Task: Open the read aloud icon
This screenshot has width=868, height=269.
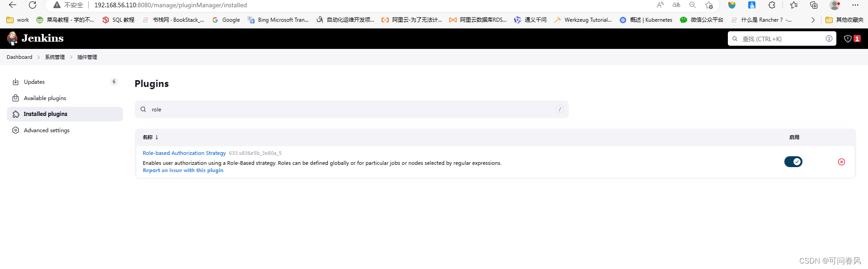Action: pyautogui.click(x=660, y=5)
